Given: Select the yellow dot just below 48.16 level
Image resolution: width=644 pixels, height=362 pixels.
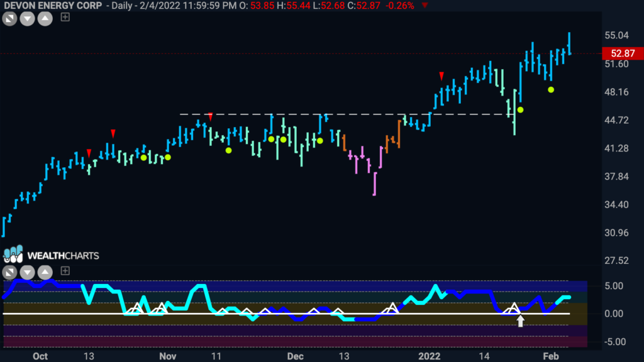Looking at the screenshot, I should click(551, 89).
